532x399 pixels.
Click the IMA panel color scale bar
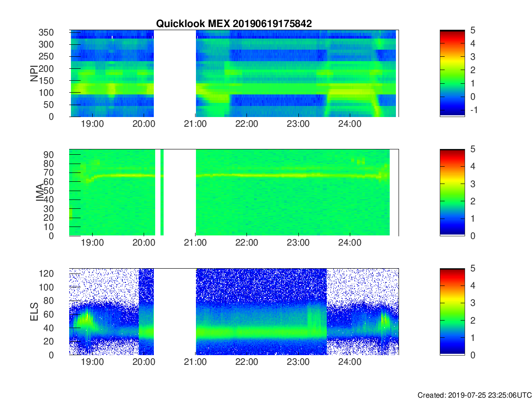tap(452, 192)
